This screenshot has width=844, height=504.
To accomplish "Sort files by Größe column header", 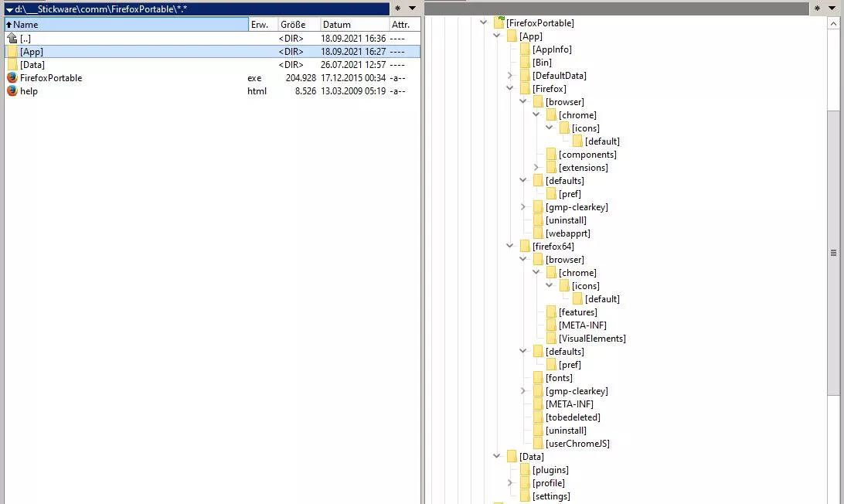I will click(x=299, y=24).
